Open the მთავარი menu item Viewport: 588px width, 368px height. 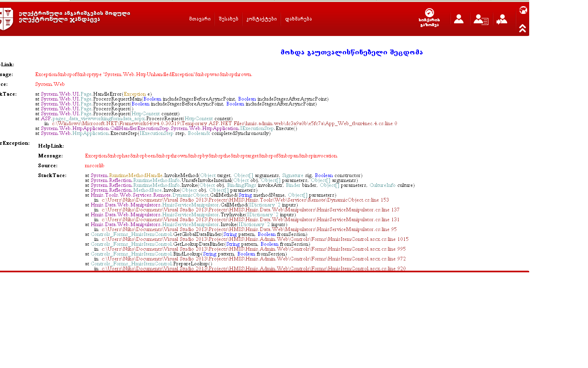point(200,19)
